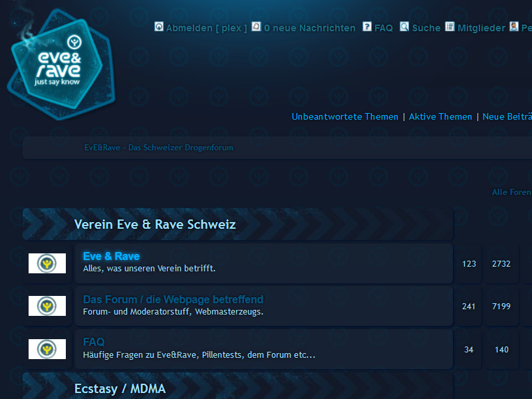Open the Mitglieder list
Screen dimensions: 532x399
tap(481, 28)
